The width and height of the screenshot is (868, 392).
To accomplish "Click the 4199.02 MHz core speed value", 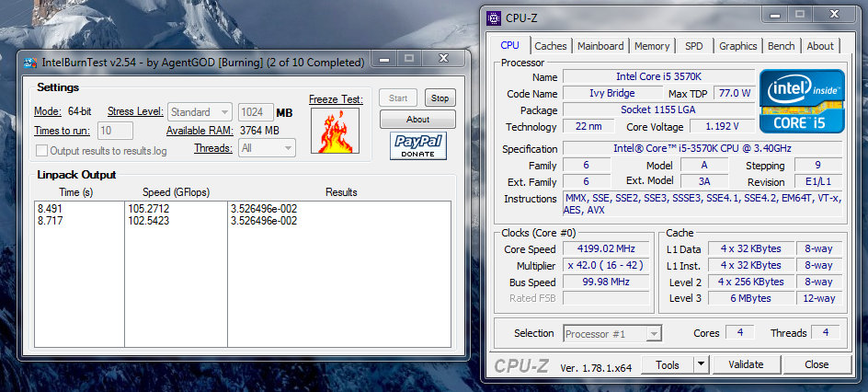I will click(x=606, y=248).
